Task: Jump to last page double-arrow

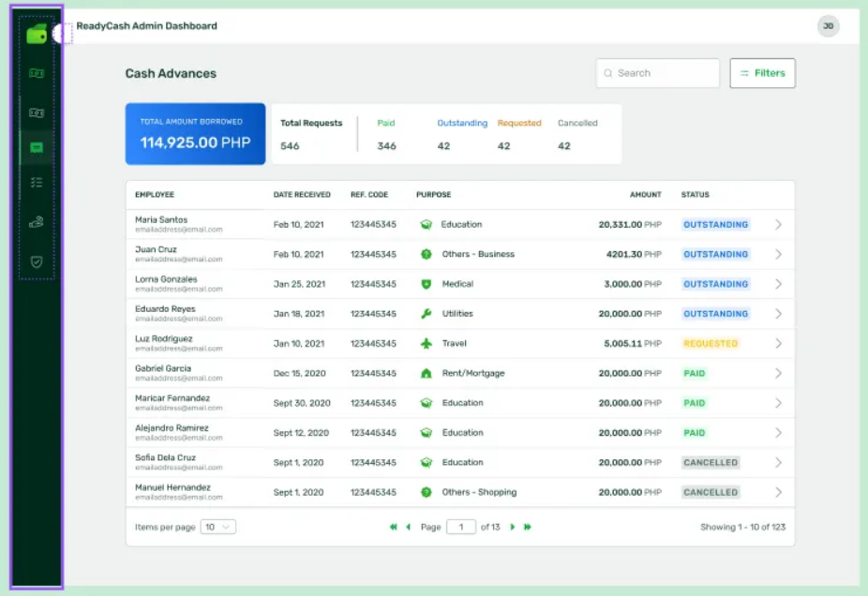Action: pos(528,528)
